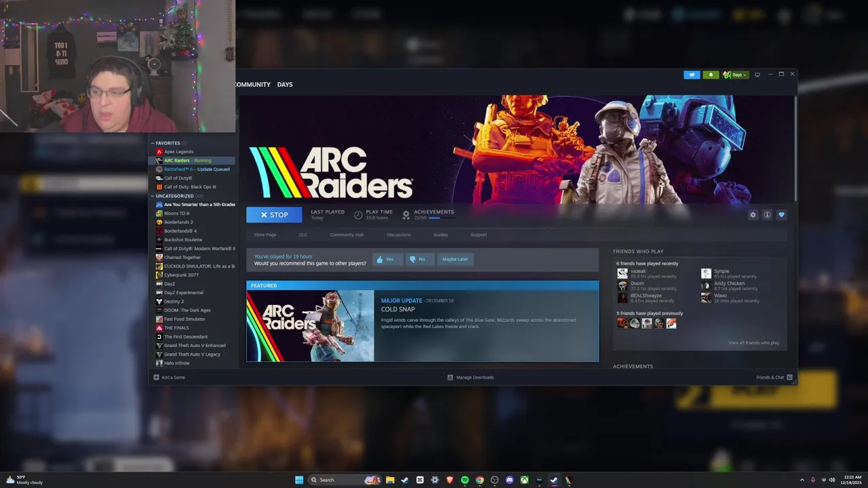The height and width of the screenshot is (488, 868).
Task: Recommend the game with the Yes button
Action: (387, 259)
